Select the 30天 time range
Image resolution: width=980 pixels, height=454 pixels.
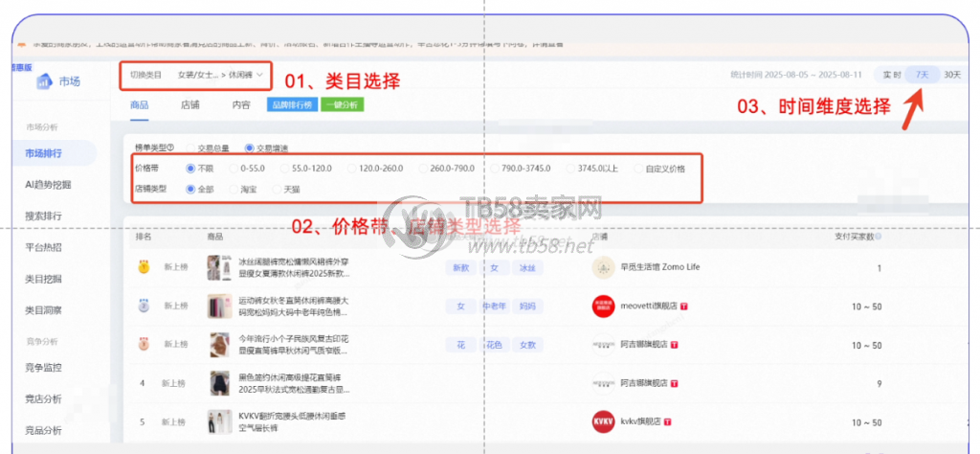[x=952, y=74]
